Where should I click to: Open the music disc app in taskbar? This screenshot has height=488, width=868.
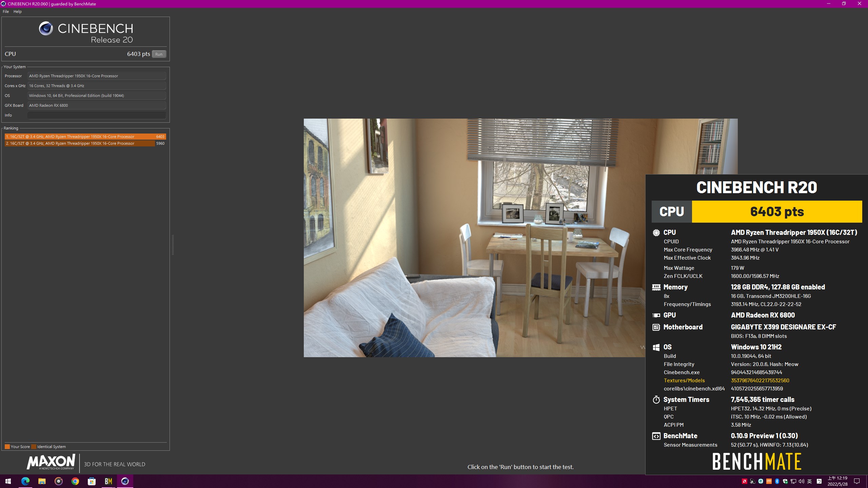click(59, 481)
